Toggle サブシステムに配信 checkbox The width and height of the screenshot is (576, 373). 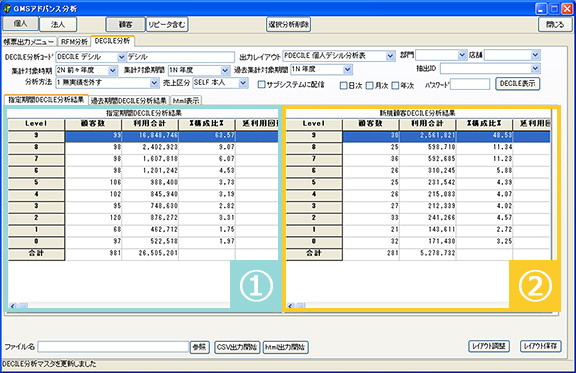coord(262,85)
